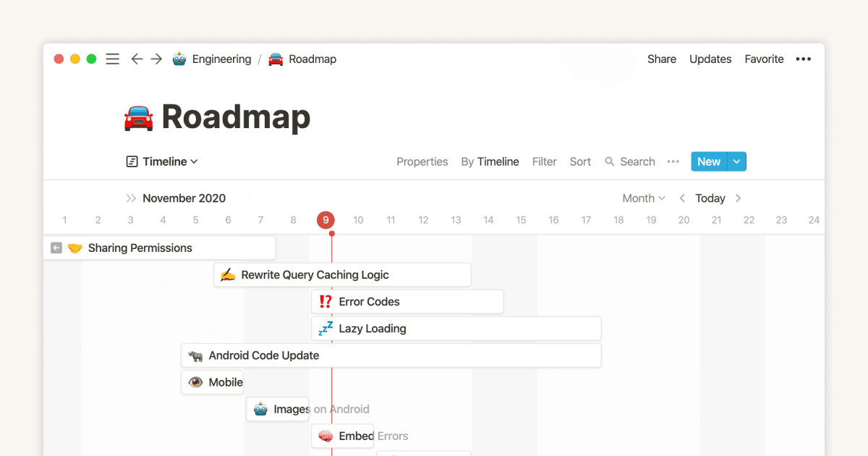The height and width of the screenshot is (456, 868).
Task: Toggle Favorite for this page
Action: pyautogui.click(x=764, y=59)
